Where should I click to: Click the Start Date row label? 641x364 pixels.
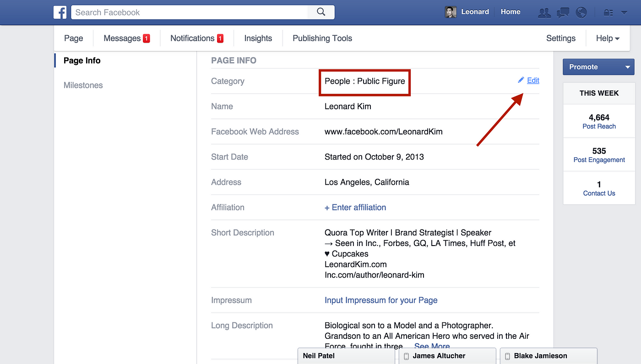[229, 156]
